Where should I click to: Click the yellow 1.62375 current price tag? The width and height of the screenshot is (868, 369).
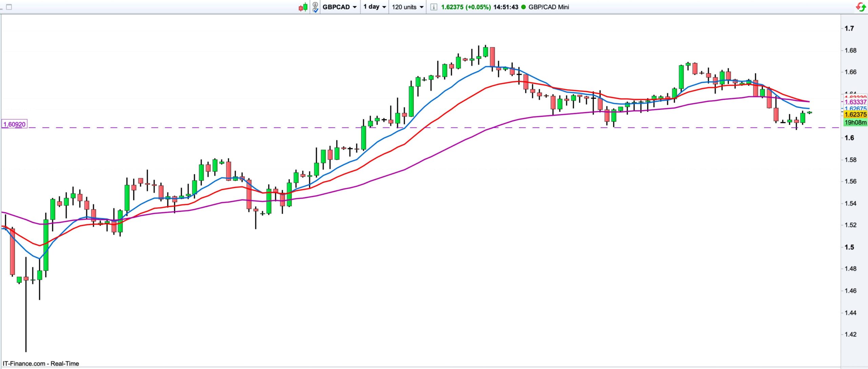855,115
